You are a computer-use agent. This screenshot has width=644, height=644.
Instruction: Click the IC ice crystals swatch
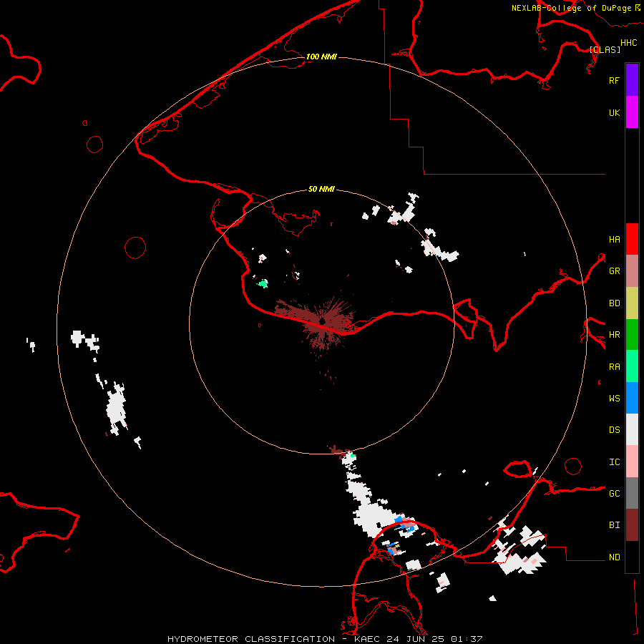632,462
